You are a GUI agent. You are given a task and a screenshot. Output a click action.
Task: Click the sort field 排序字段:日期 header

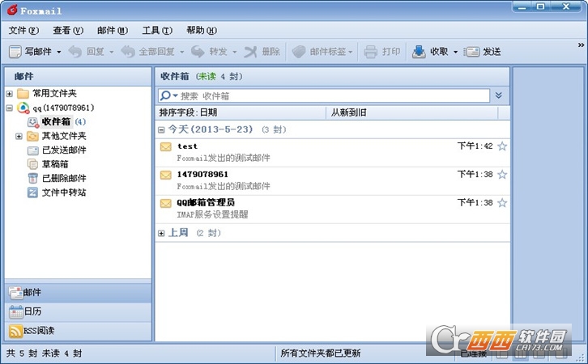coord(241,112)
